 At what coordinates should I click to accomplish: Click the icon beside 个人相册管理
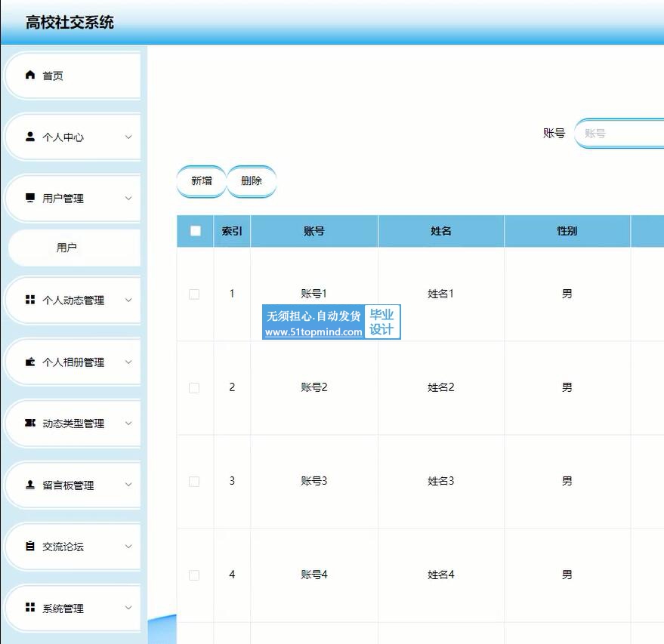coord(30,362)
